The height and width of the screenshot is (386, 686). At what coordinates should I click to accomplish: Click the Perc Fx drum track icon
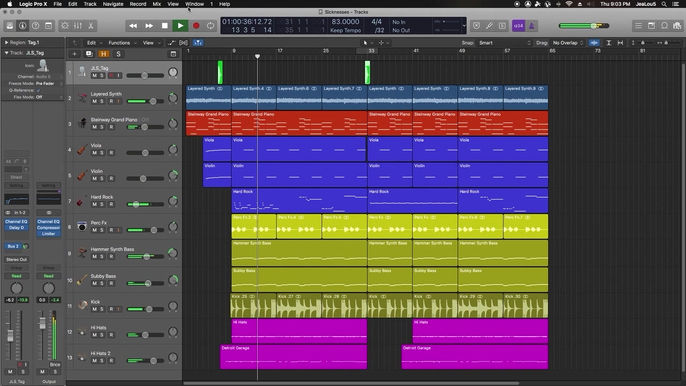(81, 227)
